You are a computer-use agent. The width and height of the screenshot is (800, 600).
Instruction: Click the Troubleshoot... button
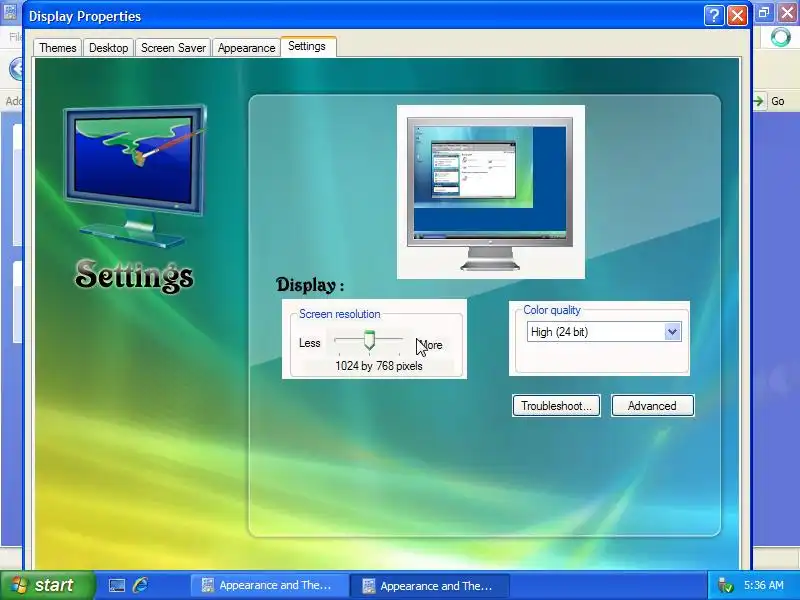[x=556, y=406]
